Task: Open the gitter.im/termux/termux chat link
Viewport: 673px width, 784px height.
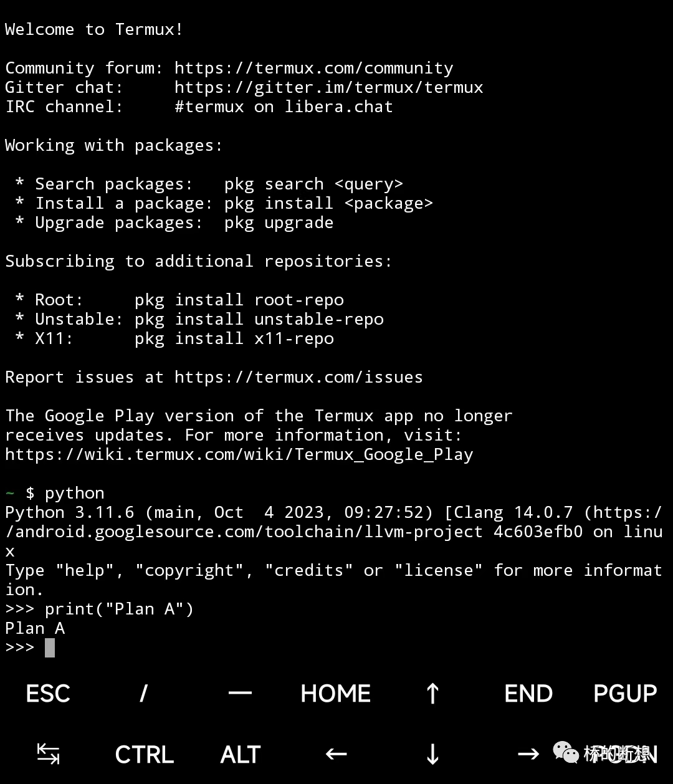Action: (328, 87)
